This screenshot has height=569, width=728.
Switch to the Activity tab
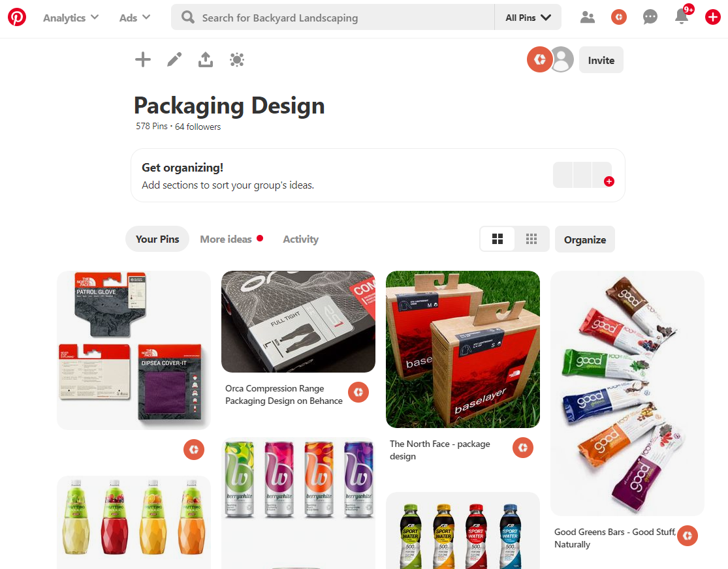tap(301, 239)
